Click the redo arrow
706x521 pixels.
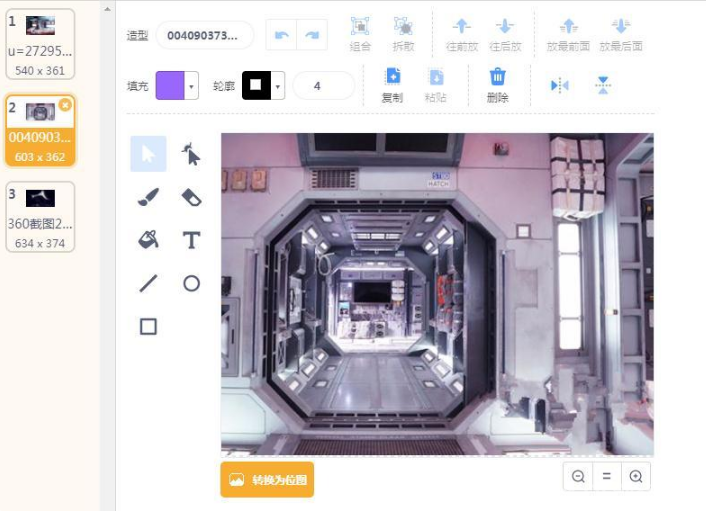pyautogui.click(x=312, y=35)
